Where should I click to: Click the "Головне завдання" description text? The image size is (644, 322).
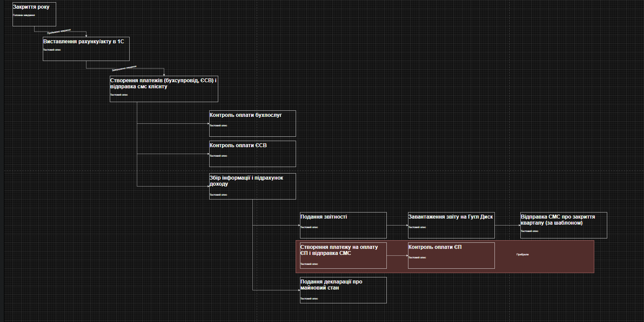click(24, 15)
